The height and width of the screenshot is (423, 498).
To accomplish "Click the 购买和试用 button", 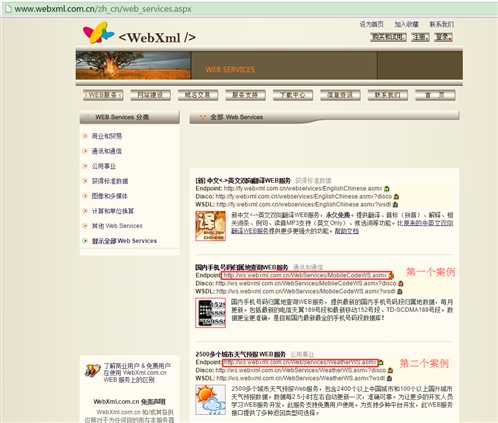I will [388, 37].
